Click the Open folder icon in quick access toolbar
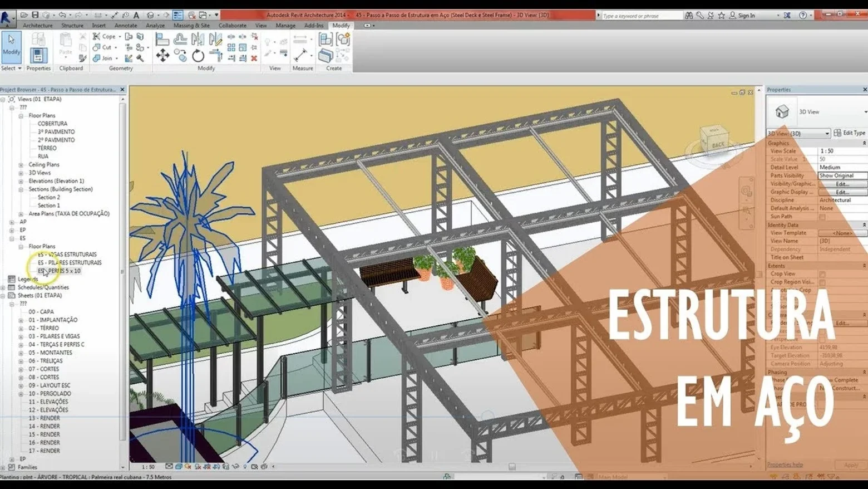The width and height of the screenshot is (868, 489). tap(24, 15)
